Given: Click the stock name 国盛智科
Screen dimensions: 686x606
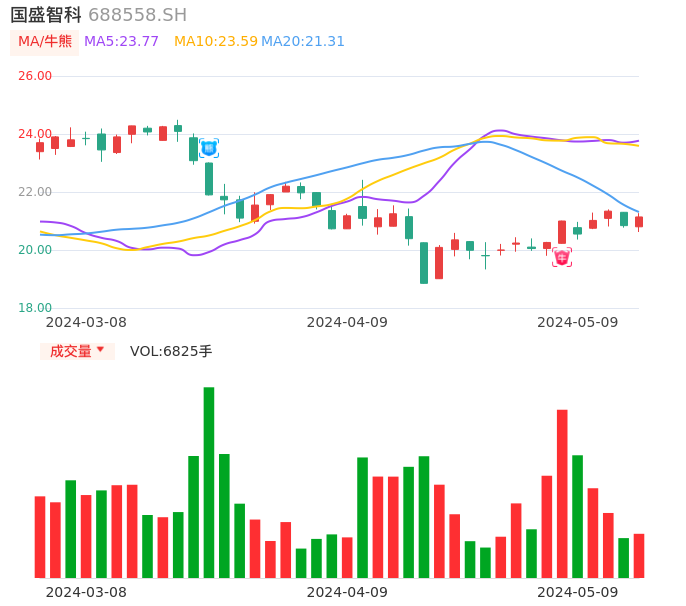Looking at the screenshot, I should tap(46, 15).
